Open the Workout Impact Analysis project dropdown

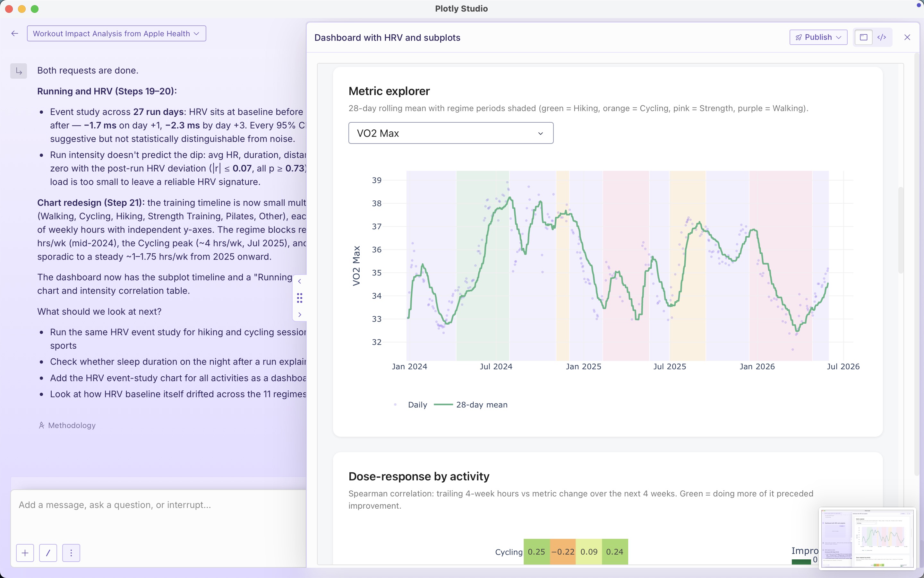(x=116, y=34)
